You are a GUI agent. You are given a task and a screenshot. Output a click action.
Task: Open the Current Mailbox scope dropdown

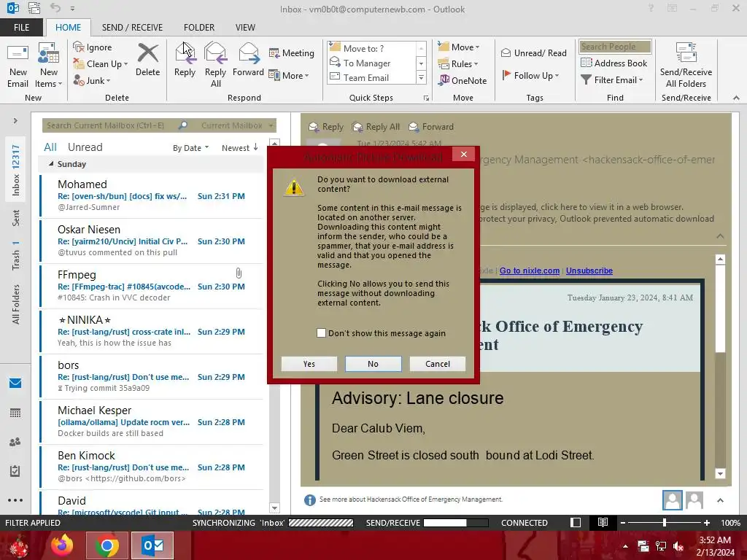[x=237, y=125]
